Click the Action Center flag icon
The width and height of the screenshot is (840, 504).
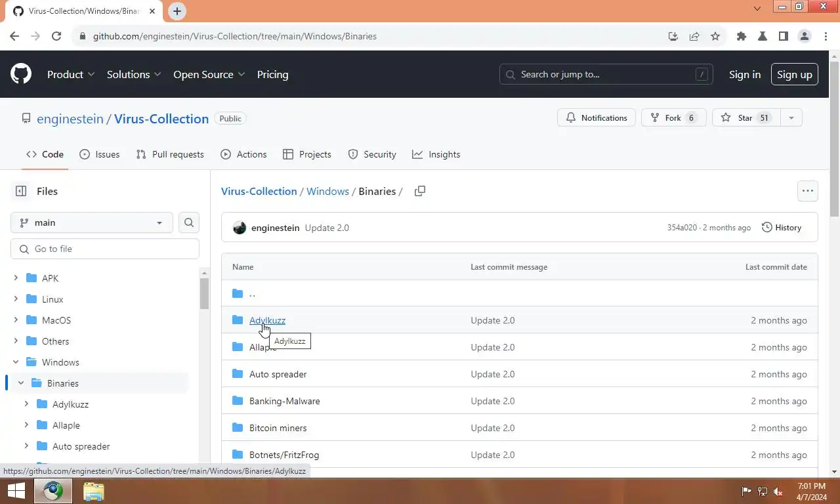(x=746, y=491)
